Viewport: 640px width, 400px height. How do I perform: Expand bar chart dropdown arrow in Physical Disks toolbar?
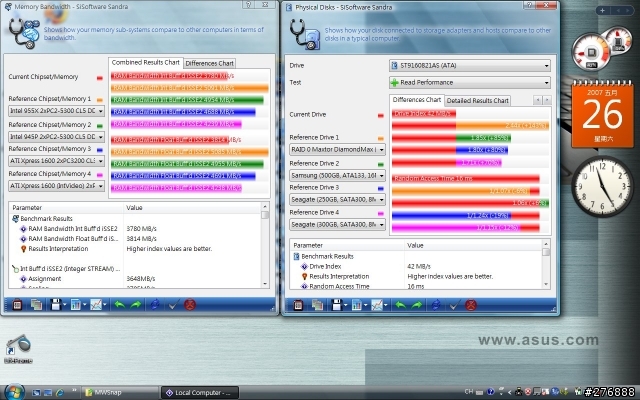pyautogui.click(x=365, y=306)
